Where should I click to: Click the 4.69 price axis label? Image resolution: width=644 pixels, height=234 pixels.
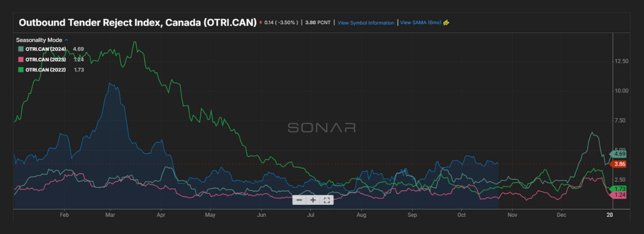pyautogui.click(x=620, y=154)
